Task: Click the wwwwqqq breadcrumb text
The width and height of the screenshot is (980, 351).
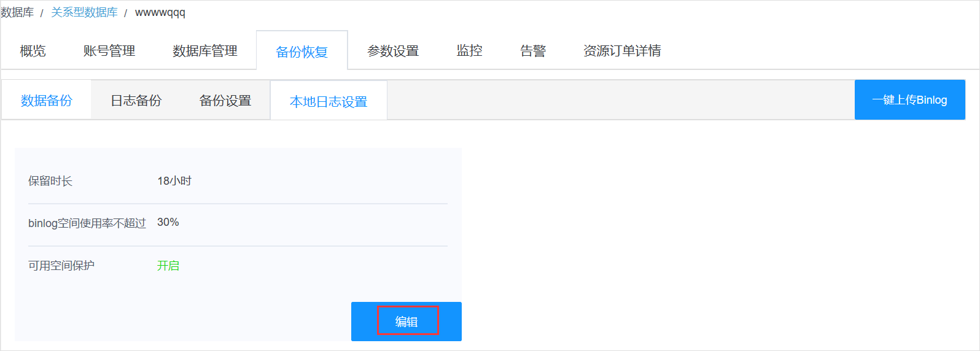Action: 160,12
